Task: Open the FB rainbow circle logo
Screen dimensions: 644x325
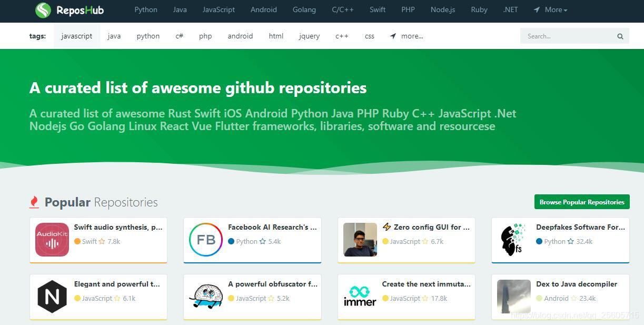Action: [206, 240]
